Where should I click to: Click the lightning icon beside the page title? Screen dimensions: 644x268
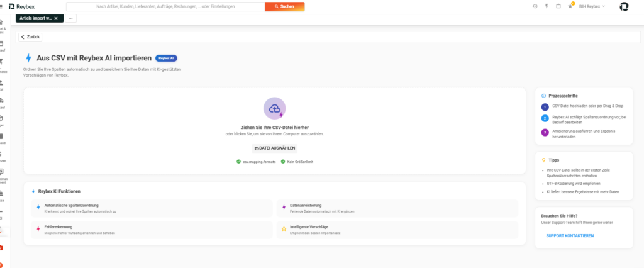28,58
